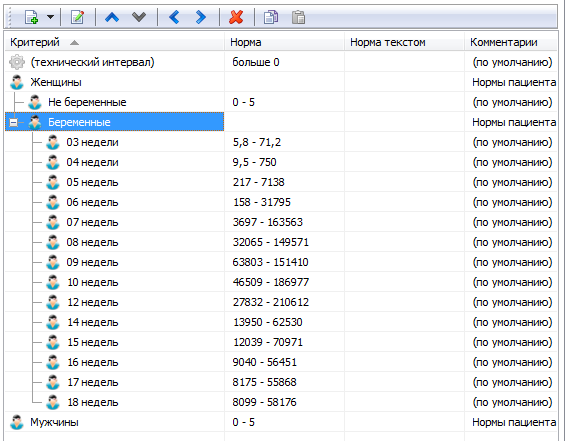
Task: Click the blue right arrow icon
Action: 200,17
